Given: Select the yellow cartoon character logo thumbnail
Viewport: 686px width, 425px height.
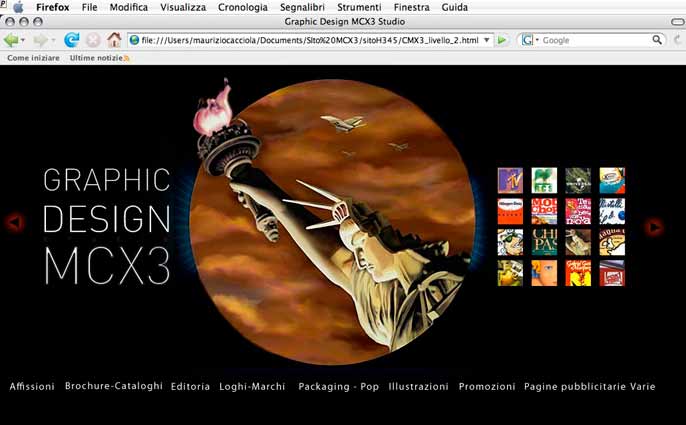Looking at the screenshot, I should point(612,242).
